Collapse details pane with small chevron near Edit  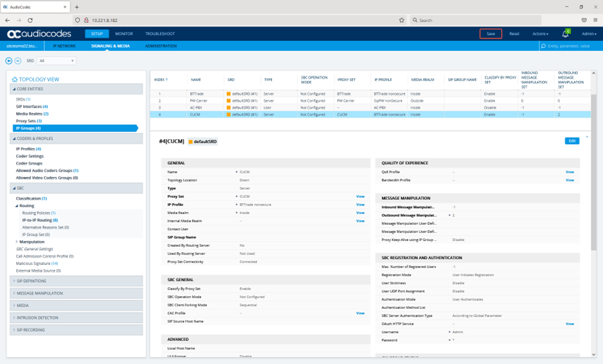587,137
